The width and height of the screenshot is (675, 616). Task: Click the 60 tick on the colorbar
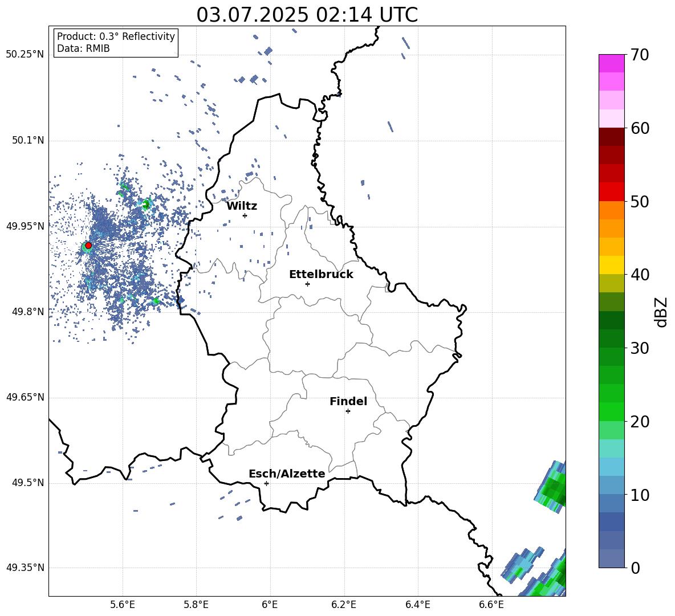(x=640, y=128)
